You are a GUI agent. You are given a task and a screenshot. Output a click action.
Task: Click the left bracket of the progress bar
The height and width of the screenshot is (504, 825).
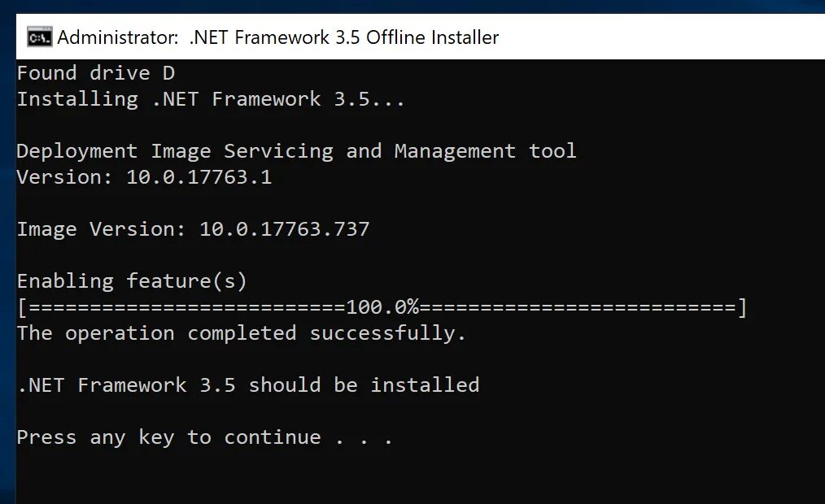pyautogui.click(x=21, y=307)
